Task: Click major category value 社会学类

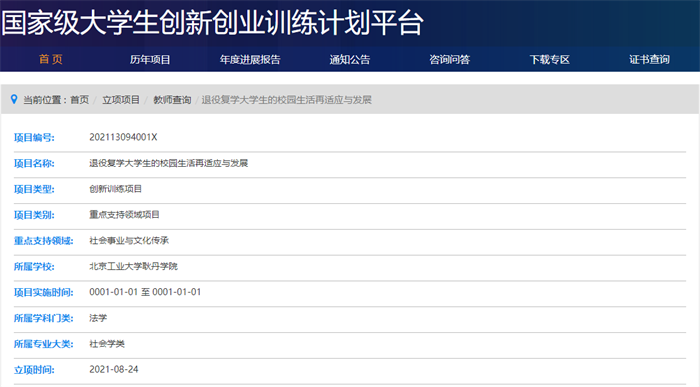Action: point(107,344)
